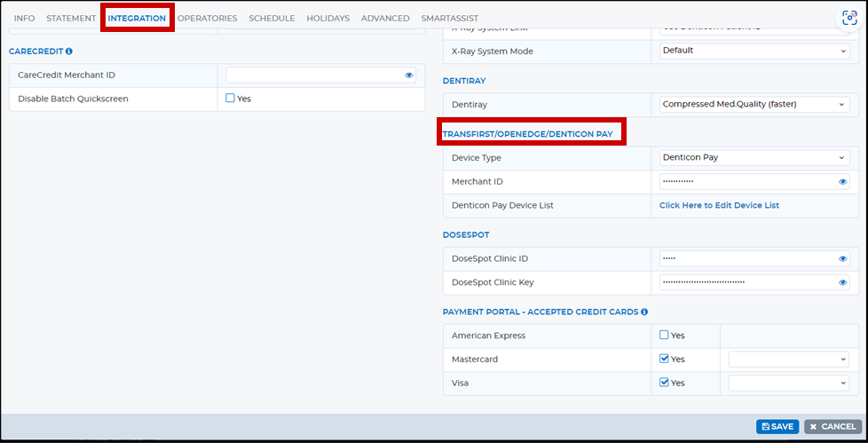
Task: Check the American Express Yes box
Action: [x=664, y=335]
